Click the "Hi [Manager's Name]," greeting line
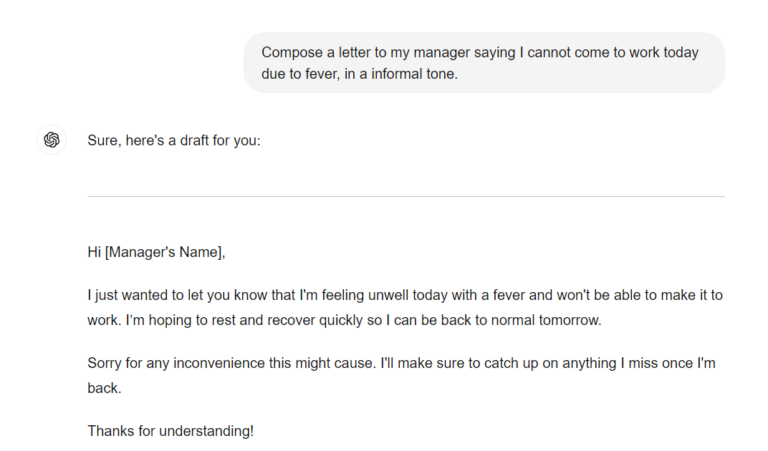Screen dimensions: 768x451 pos(156,252)
